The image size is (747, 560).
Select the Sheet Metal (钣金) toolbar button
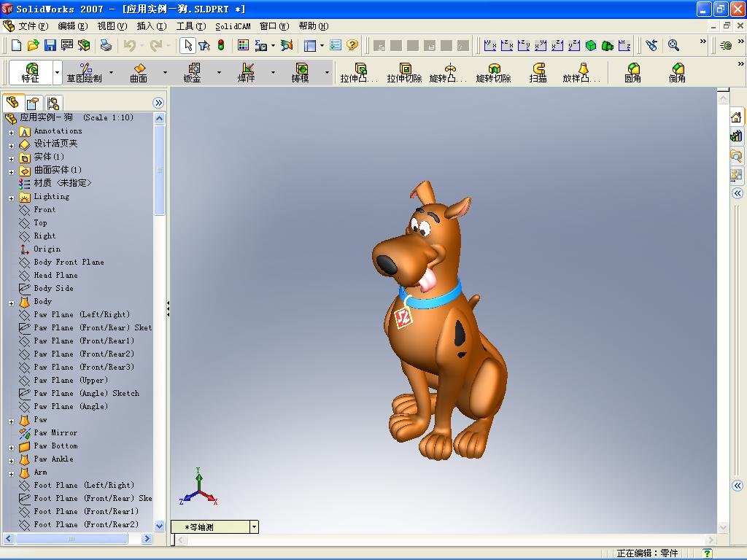pyautogui.click(x=193, y=73)
